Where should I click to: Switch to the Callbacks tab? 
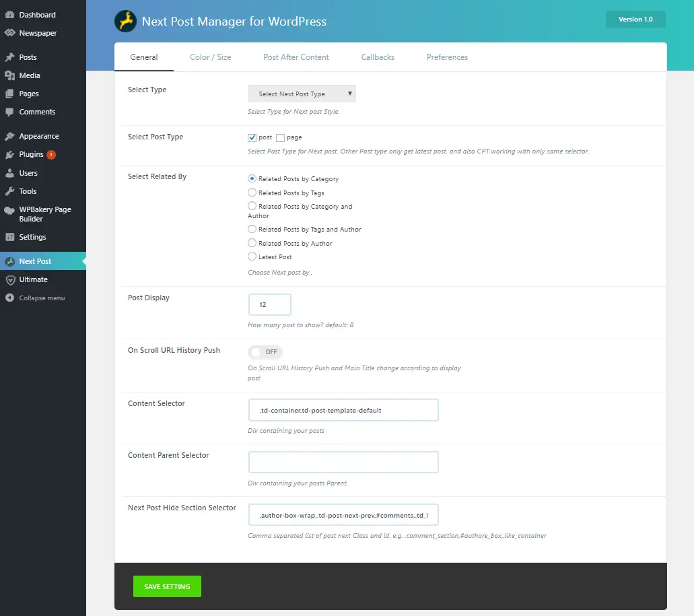point(378,57)
